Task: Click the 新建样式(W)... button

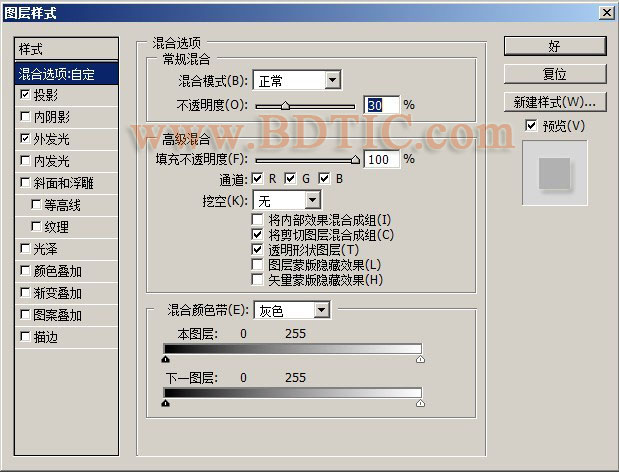Action: (x=554, y=102)
